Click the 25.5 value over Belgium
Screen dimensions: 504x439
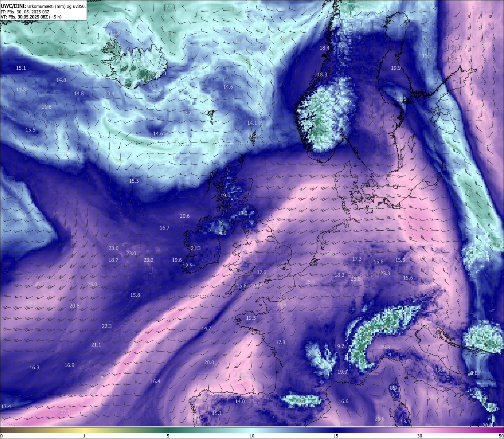click(x=310, y=282)
